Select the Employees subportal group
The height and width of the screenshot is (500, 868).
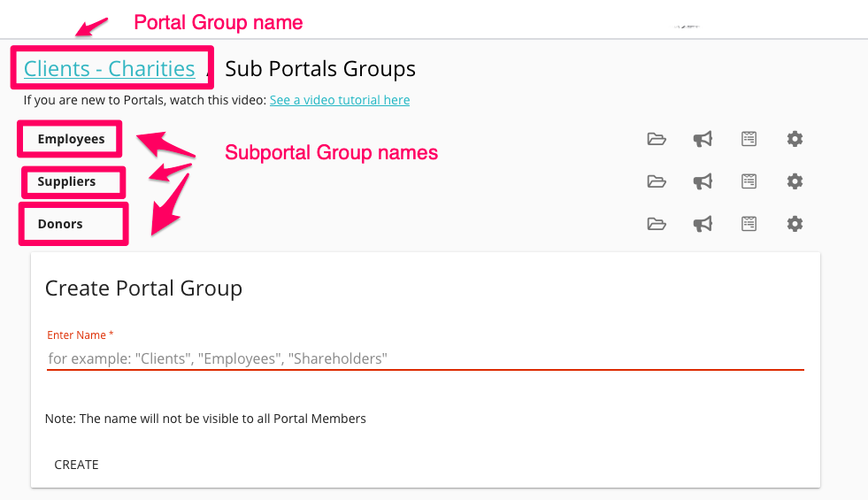pyautogui.click(x=71, y=139)
